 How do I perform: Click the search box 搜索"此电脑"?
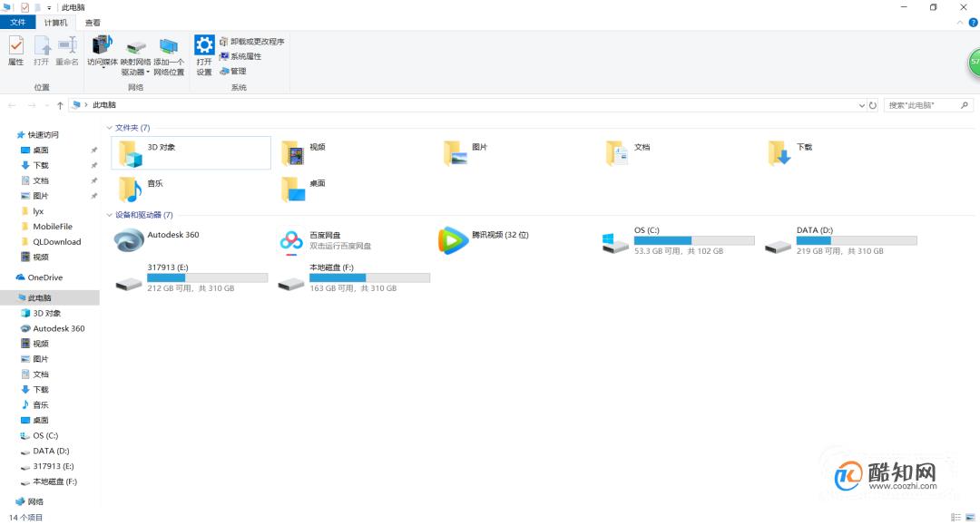click(x=928, y=105)
